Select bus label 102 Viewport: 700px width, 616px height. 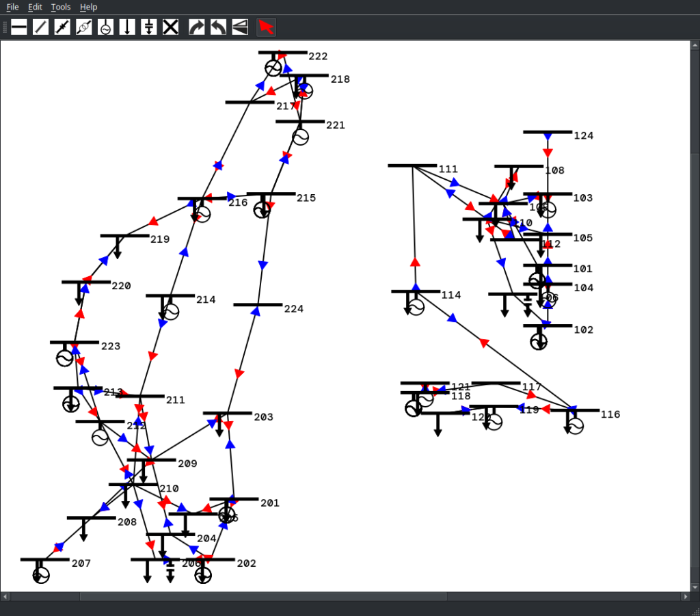(584, 330)
